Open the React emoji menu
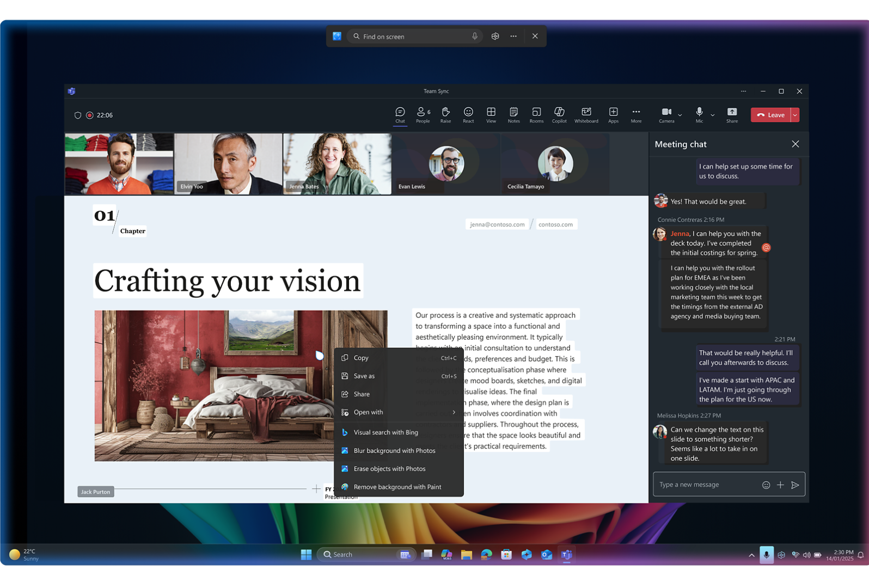The image size is (869, 588). pos(468,114)
